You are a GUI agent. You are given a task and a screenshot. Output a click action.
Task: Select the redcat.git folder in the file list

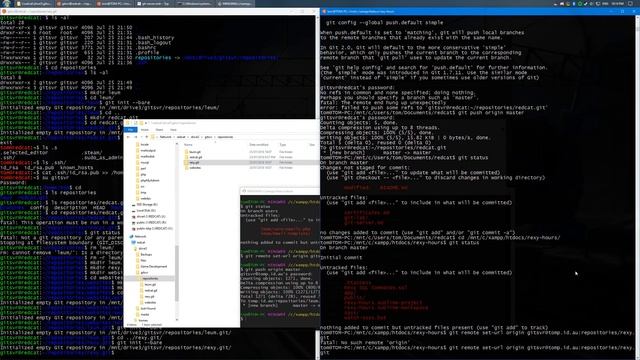196,157
